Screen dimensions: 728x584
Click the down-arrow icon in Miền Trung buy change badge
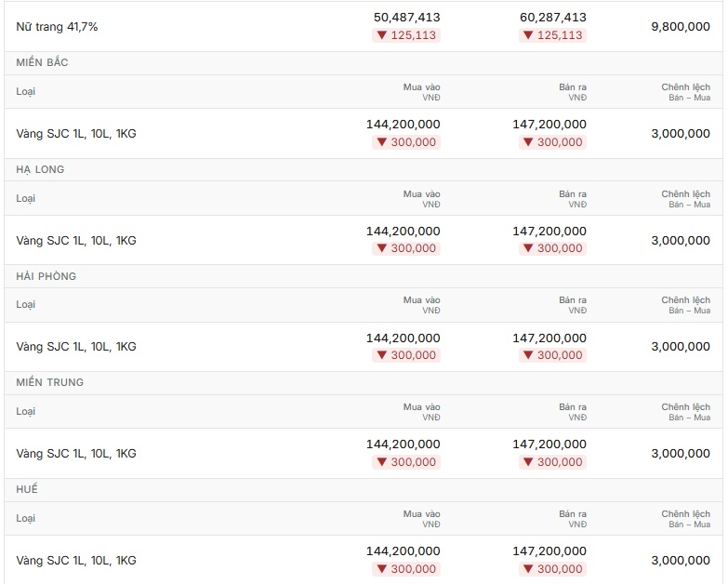tap(381, 462)
